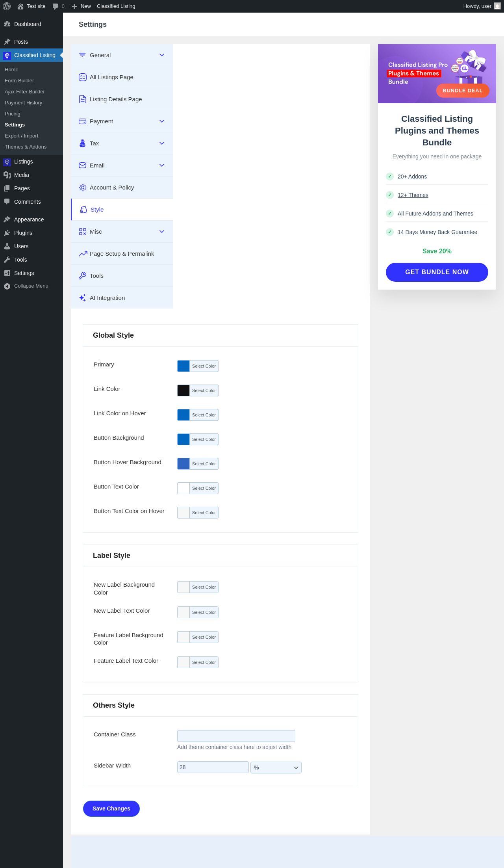
Task: Open the Test site home icon
Action: click(x=20, y=6)
